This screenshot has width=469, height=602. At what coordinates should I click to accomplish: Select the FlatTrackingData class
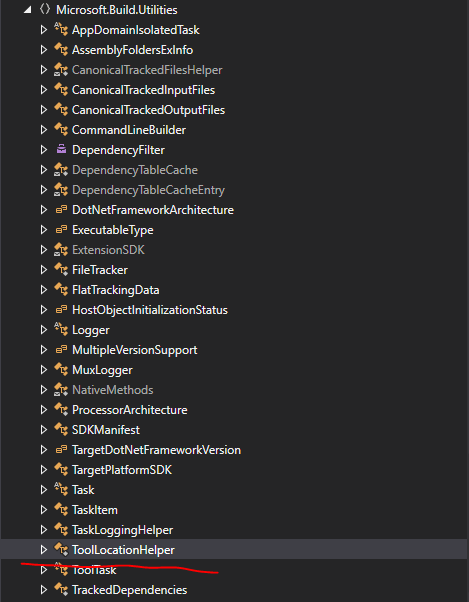pyautogui.click(x=116, y=290)
